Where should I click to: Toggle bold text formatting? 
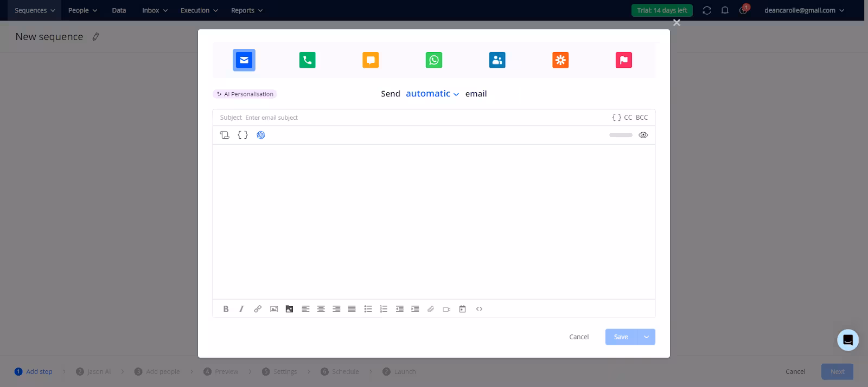point(226,309)
